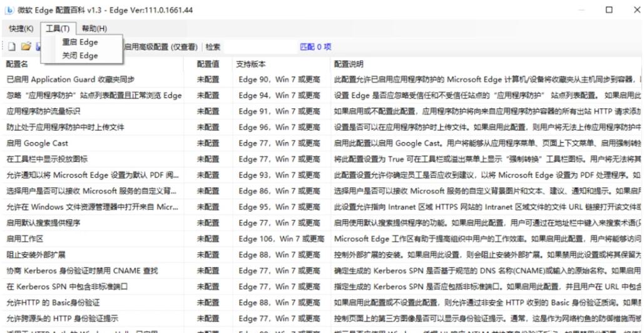This screenshot has height=333, width=644.
Task: Click 未配置 value for 启用工作区
Action: pyautogui.click(x=208, y=239)
